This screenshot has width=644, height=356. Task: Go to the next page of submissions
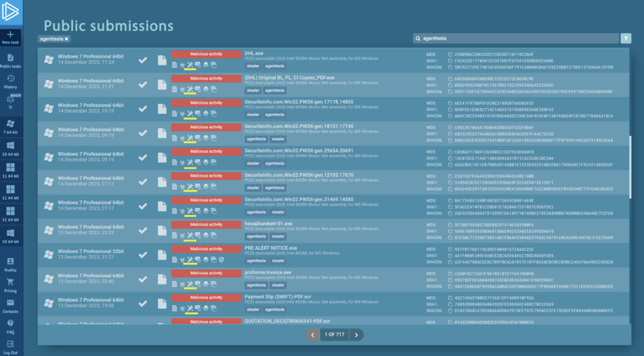click(x=356, y=335)
